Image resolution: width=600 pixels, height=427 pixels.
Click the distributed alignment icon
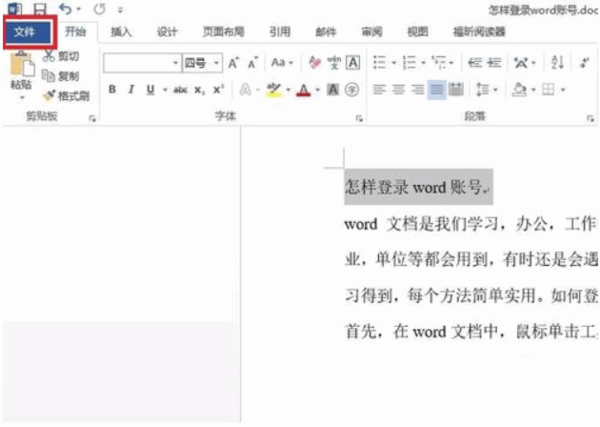[x=456, y=90]
